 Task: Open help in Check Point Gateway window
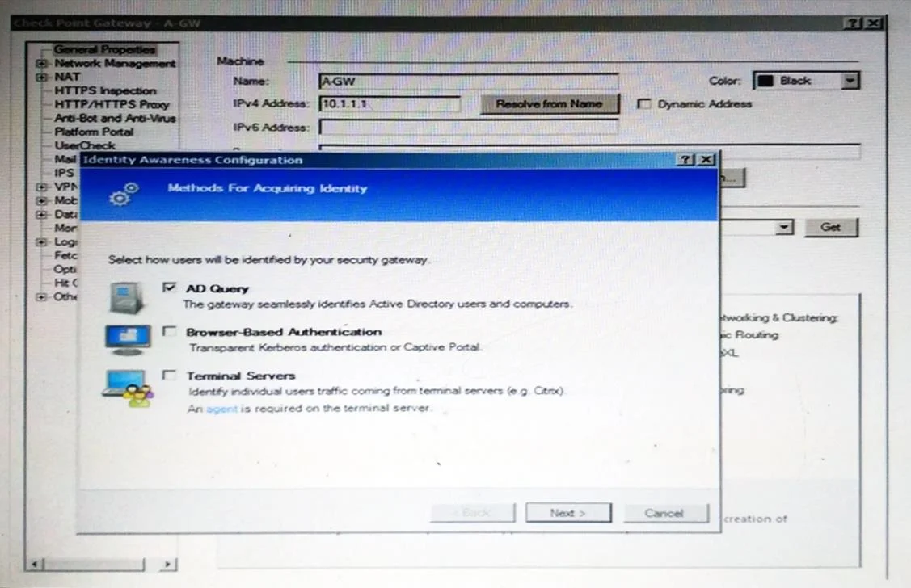tap(852, 23)
